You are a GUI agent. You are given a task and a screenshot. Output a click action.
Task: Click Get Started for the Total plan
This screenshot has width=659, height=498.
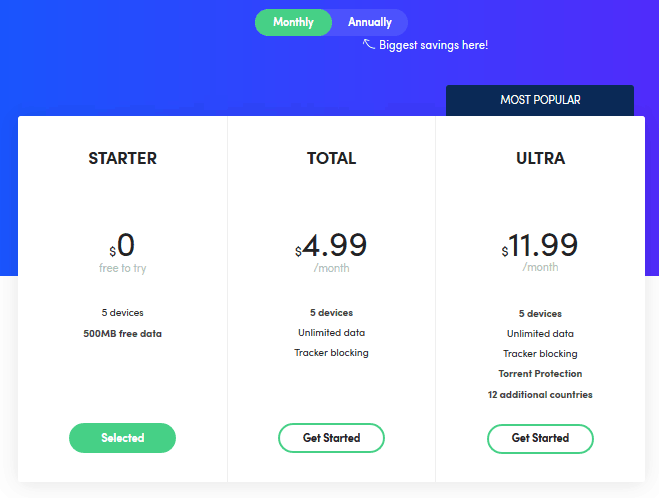click(331, 438)
